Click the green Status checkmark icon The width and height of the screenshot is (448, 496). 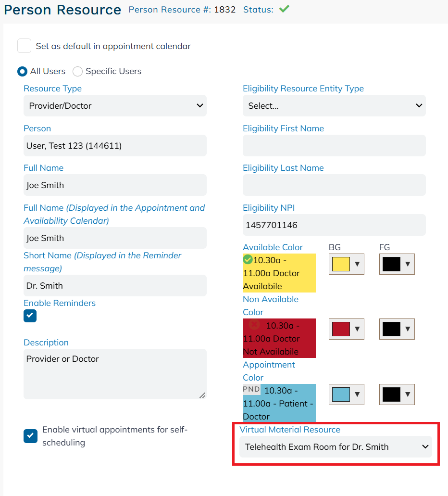click(x=284, y=9)
